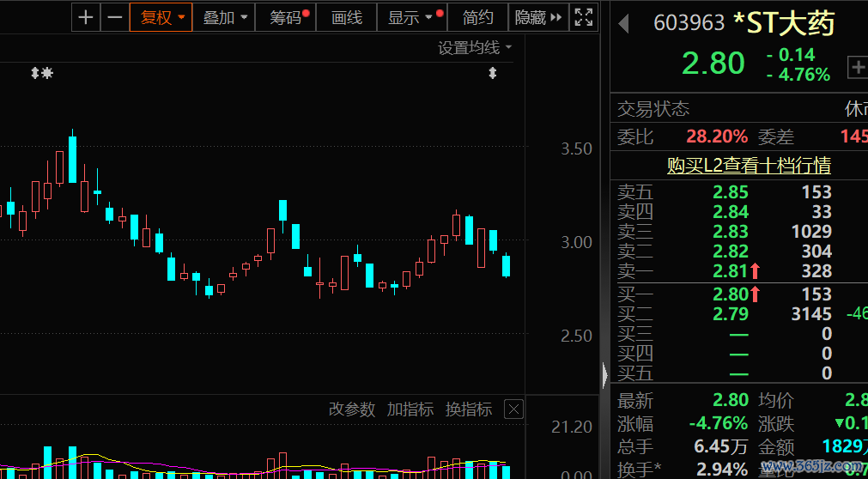This screenshot has height=479, width=868.
Task: Click 换指标 to switch indicator
Action: click(x=469, y=409)
